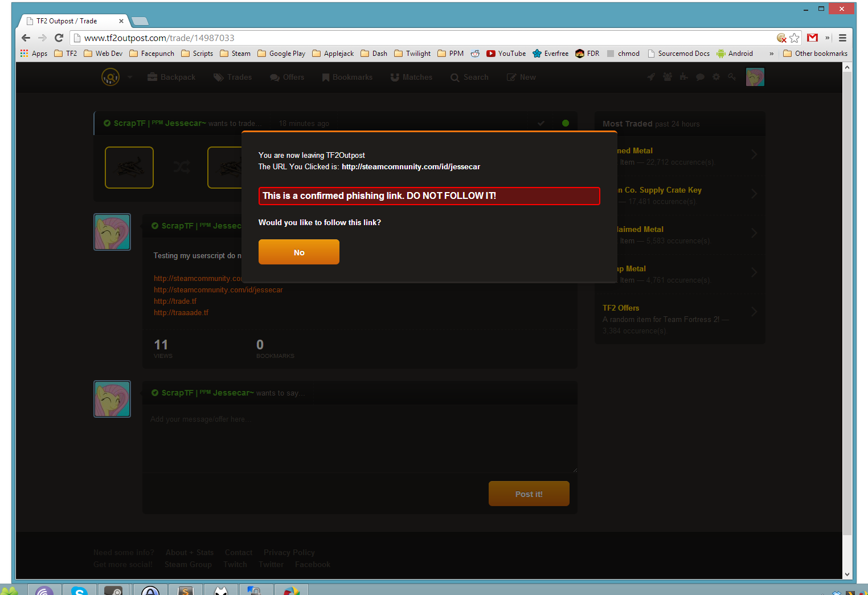Open the chmod bookmark
Image resolution: width=868 pixels, height=595 pixels.
pyautogui.click(x=623, y=54)
